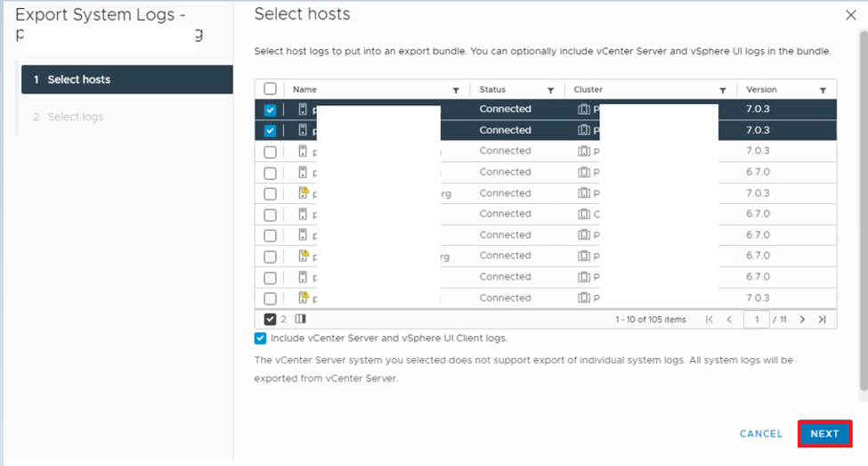868x466 pixels.
Task: Jump to the last page of hosts
Action: click(x=822, y=319)
